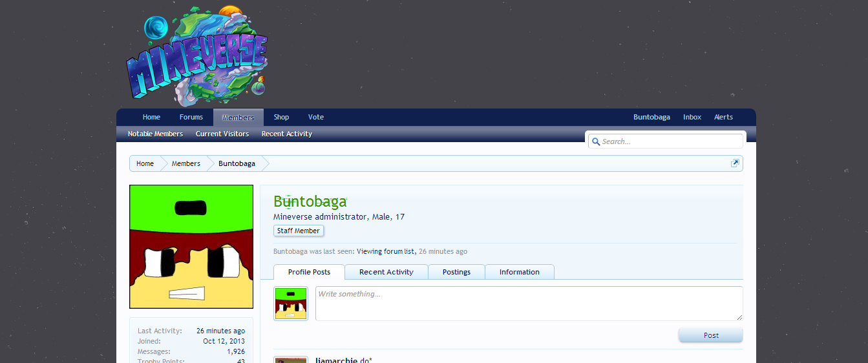Click the Buntobaga breadcrumb
The image size is (868, 363).
pos(237,163)
